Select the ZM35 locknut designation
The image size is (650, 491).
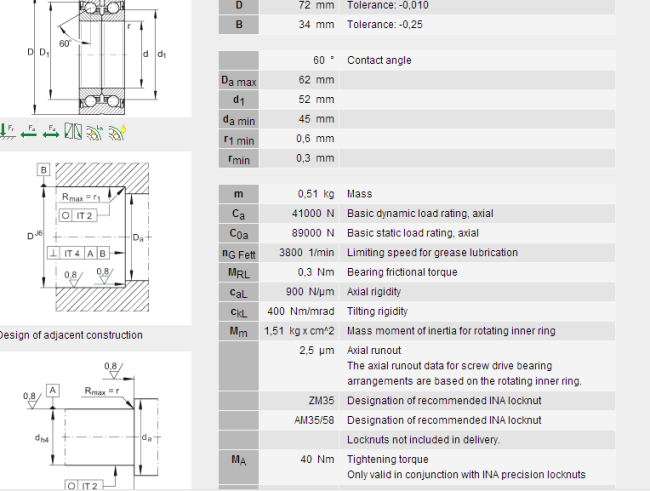[x=321, y=400]
